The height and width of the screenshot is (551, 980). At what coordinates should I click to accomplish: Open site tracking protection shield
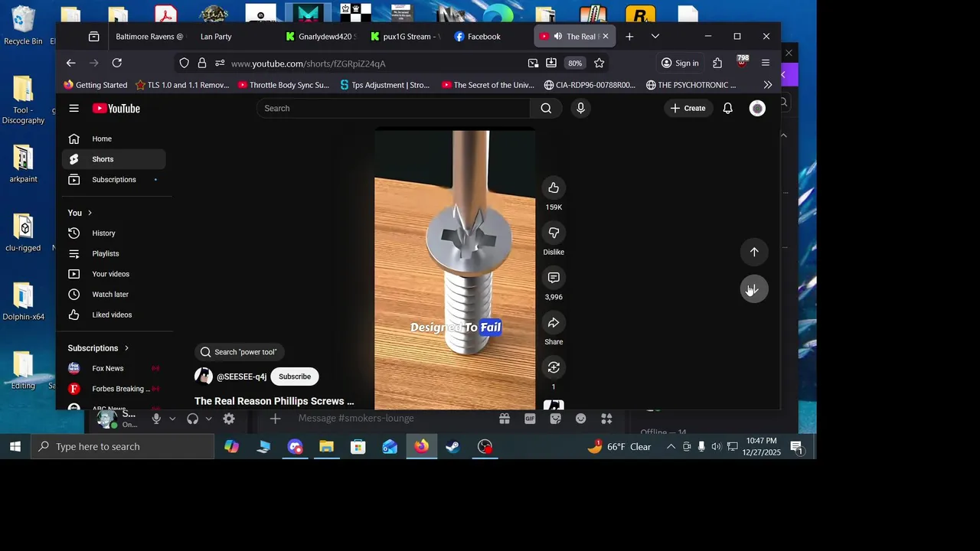pos(184,63)
